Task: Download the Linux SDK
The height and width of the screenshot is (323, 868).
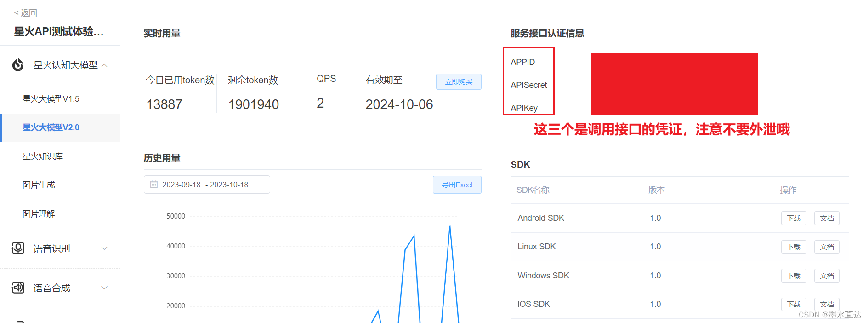Action: (x=794, y=247)
